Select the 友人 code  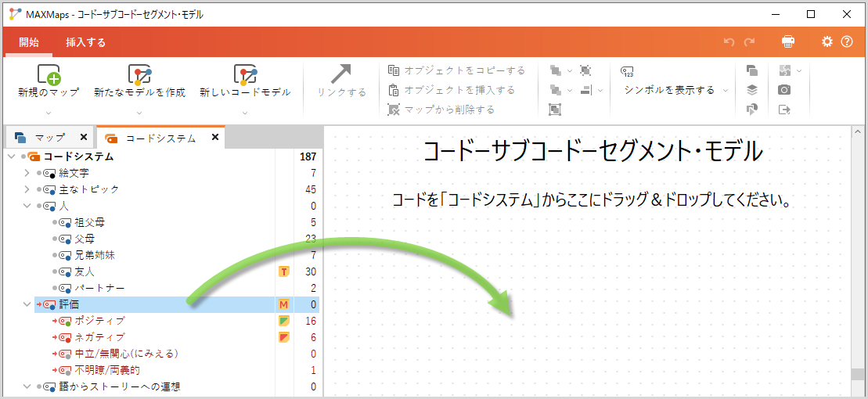coord(85,271)
